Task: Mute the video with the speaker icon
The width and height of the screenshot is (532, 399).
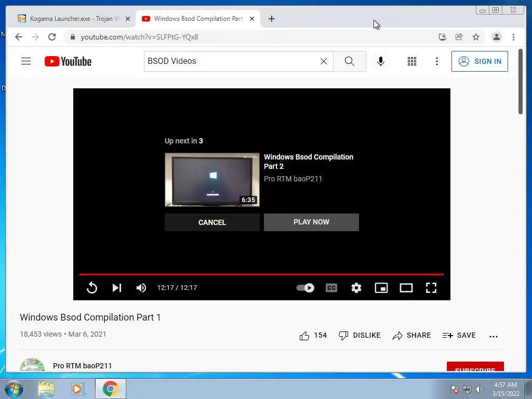Action: 141,288
